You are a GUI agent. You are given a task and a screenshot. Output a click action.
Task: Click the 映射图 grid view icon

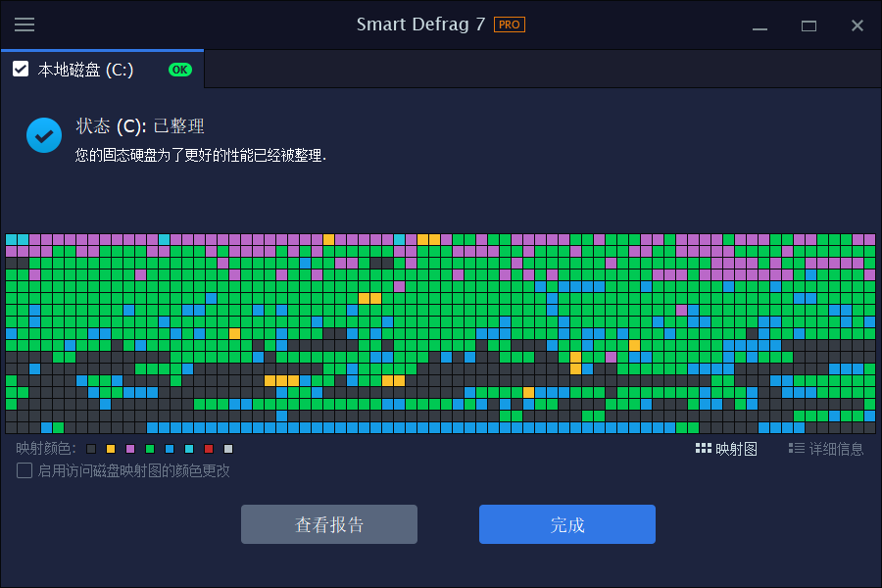pos(703,449)
